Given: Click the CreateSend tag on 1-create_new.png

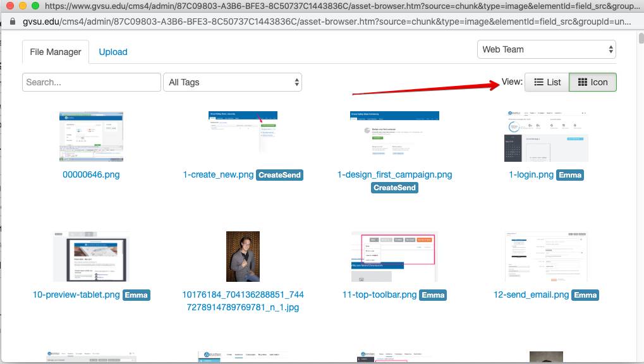Looking at the screenshot, I should (x=279, y=175).
